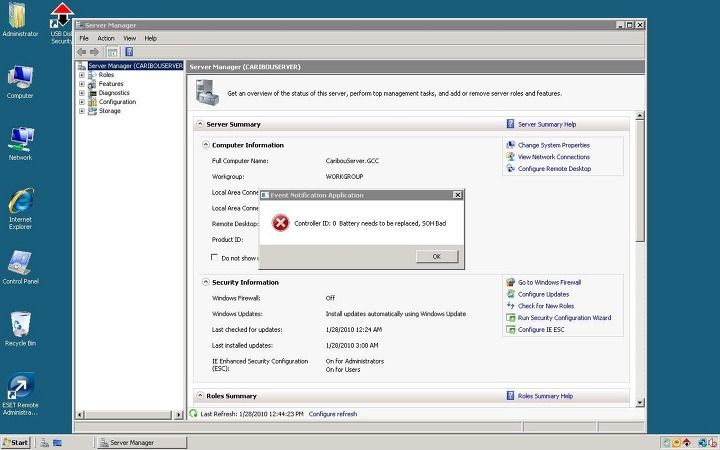Open the Help menu
Image resolution: width=720 pixels, height=450 pixels.
[x=151, y=39]
